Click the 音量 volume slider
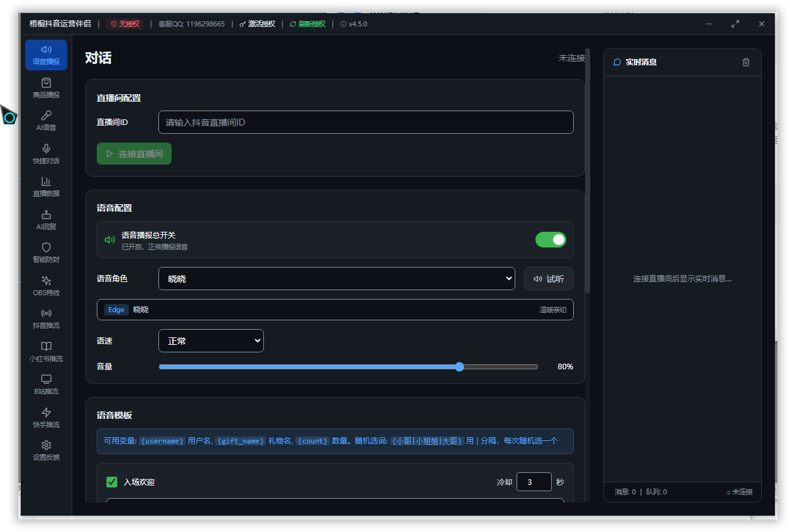Screen dimensions: 790x532 tap(348, 367)
